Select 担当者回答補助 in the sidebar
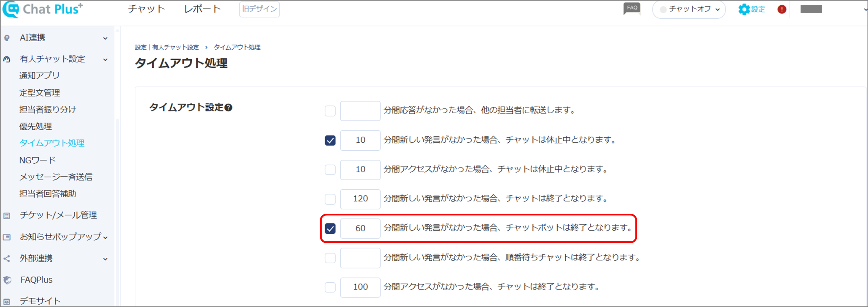This screenshot has height=307, width=868. click(x=48, y=194)
